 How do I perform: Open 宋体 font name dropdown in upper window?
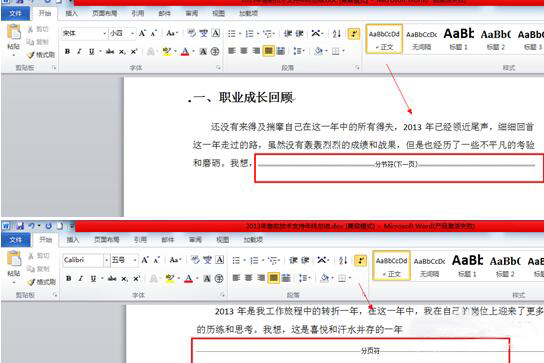(104, 33)
